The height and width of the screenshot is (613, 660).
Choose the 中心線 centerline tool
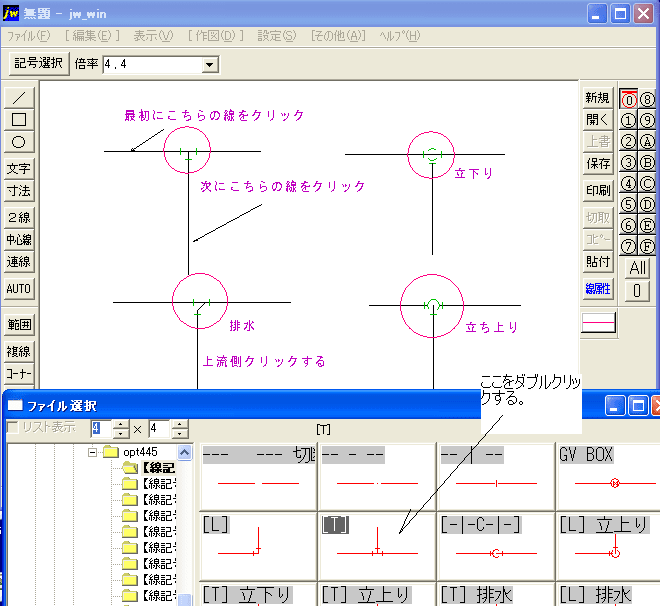[x=19, y=239]
